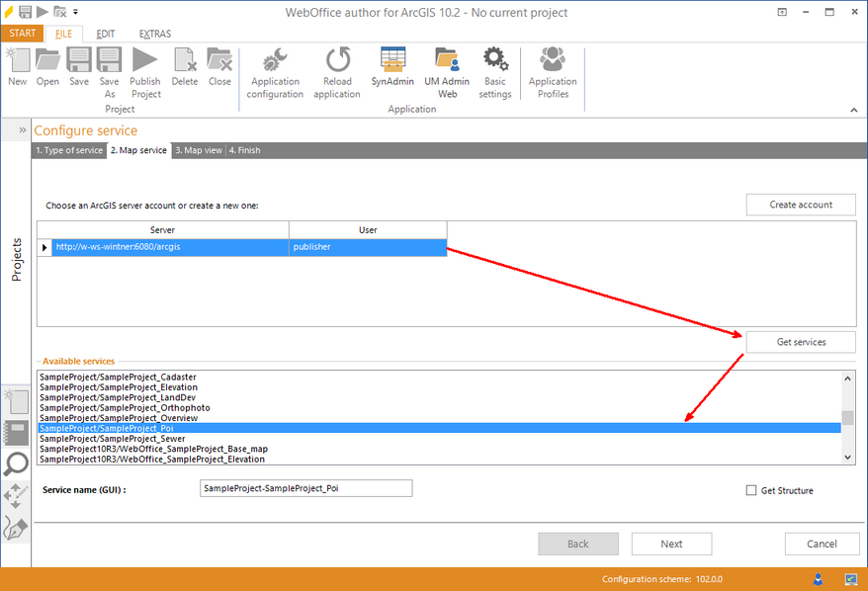Click the magnifier icon in the left sidebar
868x591 pixels.
pyautogui.click(x=16, y=464)
